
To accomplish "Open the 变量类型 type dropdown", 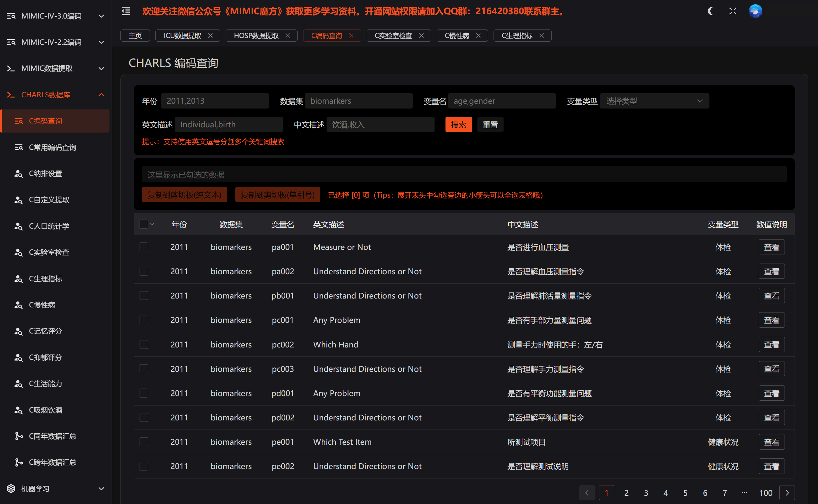I will pos(654,101).
